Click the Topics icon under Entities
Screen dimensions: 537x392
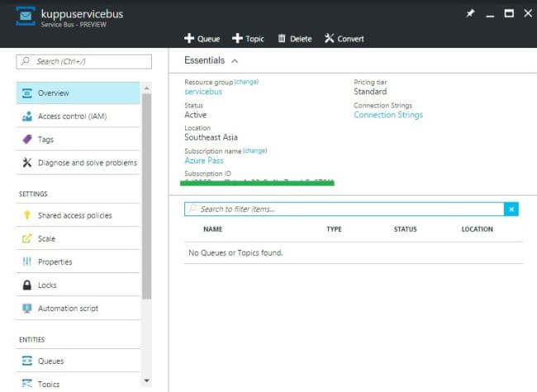point(27,384)
